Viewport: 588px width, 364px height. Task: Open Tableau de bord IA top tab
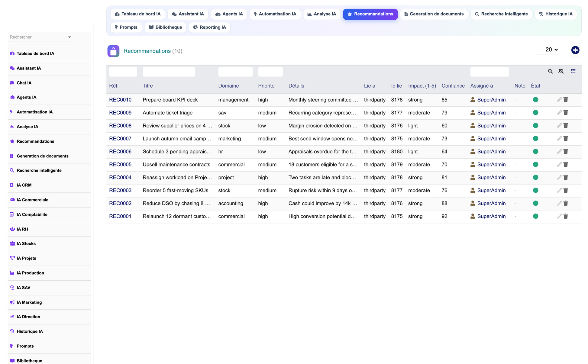coord(138,14)
